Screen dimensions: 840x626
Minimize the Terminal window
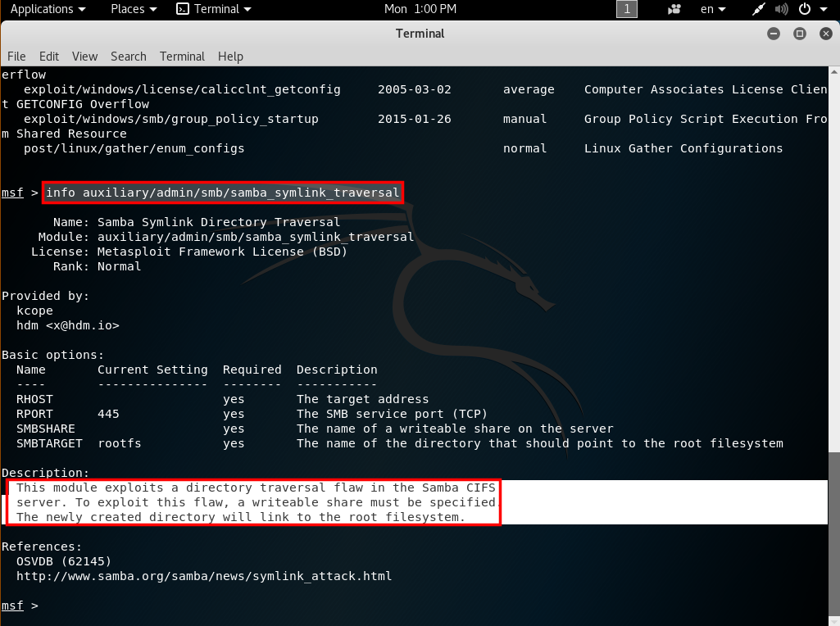click(x=774, y=34)
